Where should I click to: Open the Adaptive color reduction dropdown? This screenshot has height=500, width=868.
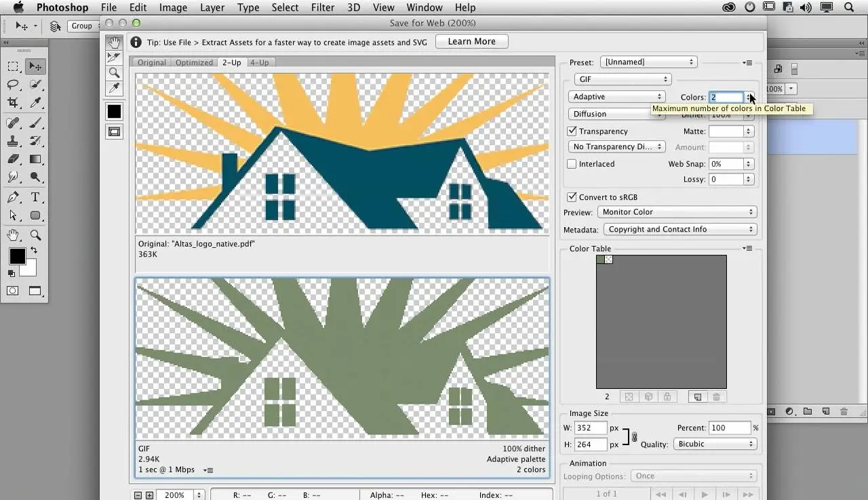click(616, 97)
